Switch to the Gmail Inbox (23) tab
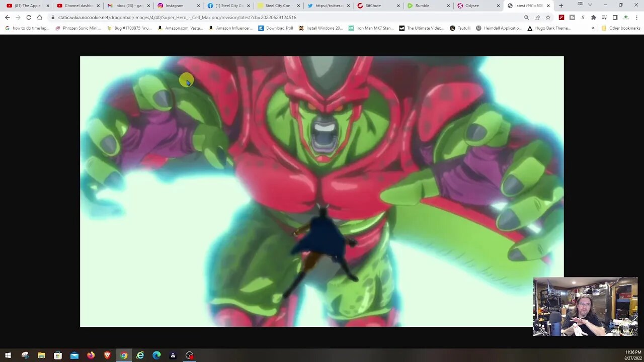The image size is (644, 362). (129, 6)
